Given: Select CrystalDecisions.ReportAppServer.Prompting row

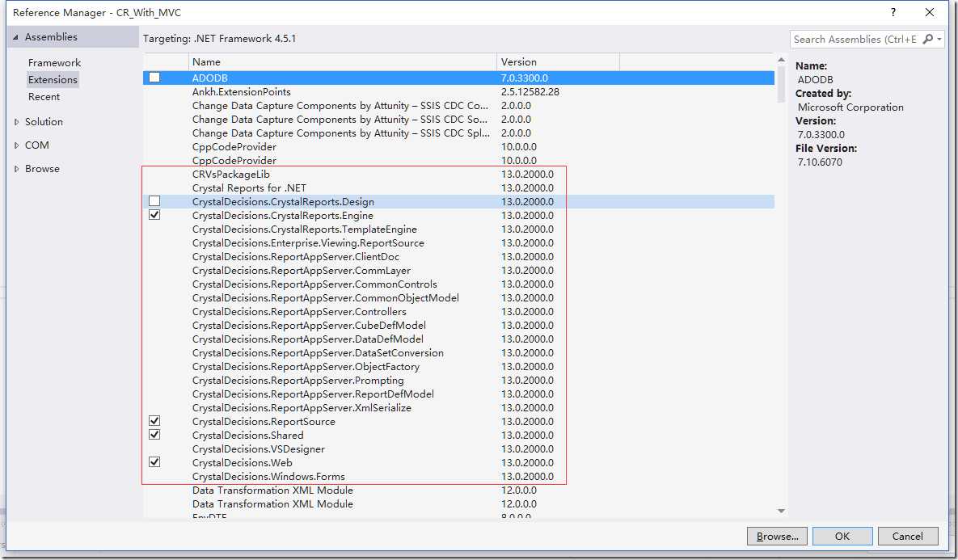Looking at the screenshot, I should pyautogui.click(x=459, y=380).
